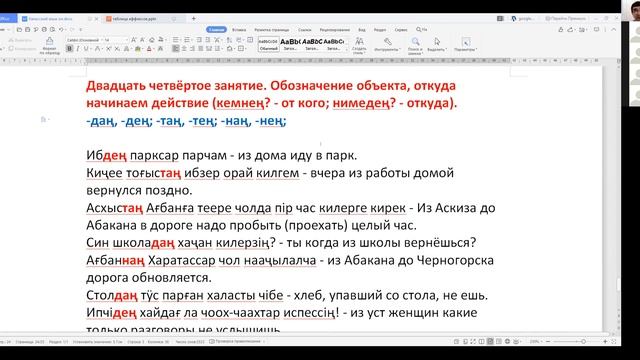
Task: Select page layout view icon in status bar
Action: [x=490, y=341]
